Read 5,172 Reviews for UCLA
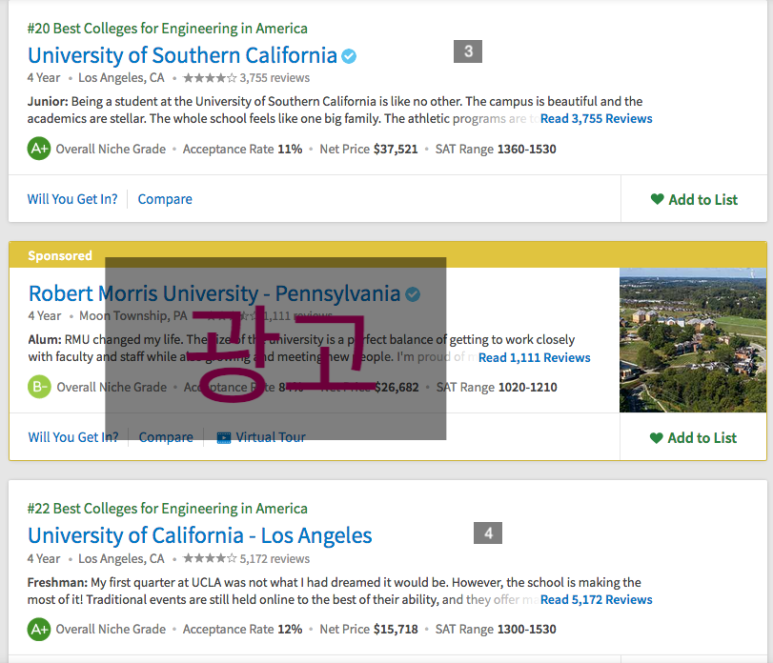 coord(596,600)
